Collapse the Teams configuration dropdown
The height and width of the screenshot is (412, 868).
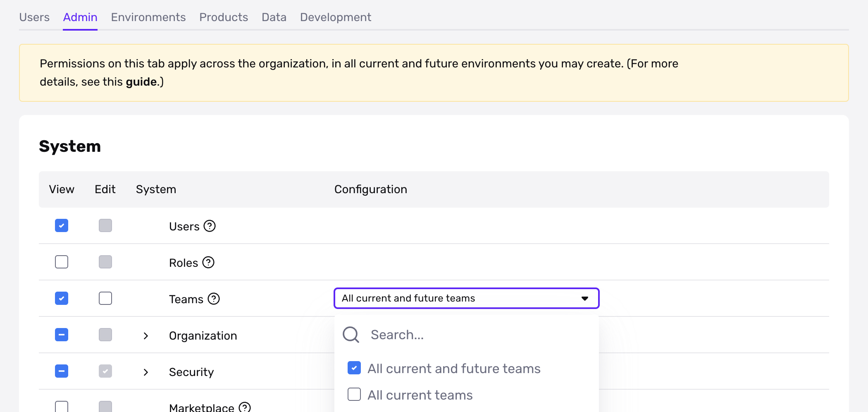coord(467,299)
